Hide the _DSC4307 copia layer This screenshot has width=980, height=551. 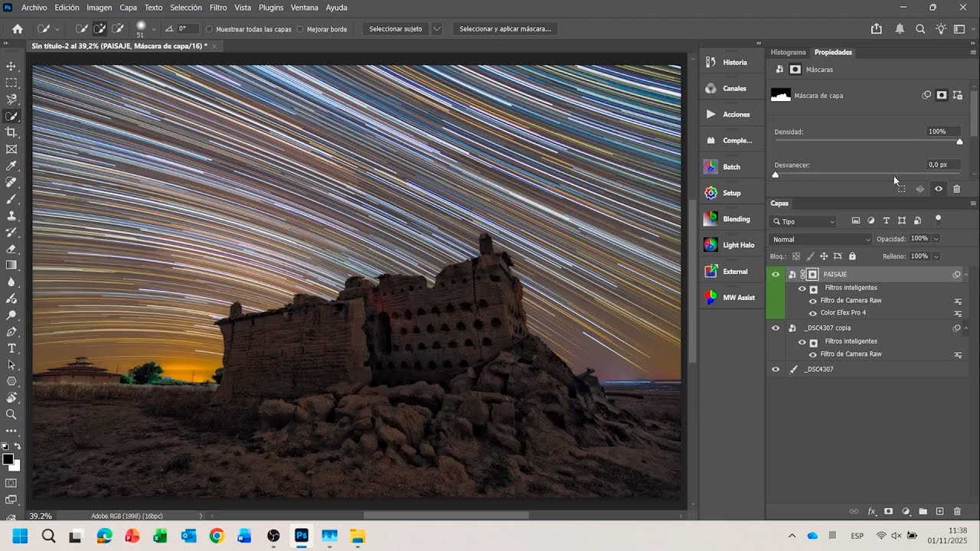point(776,328)
